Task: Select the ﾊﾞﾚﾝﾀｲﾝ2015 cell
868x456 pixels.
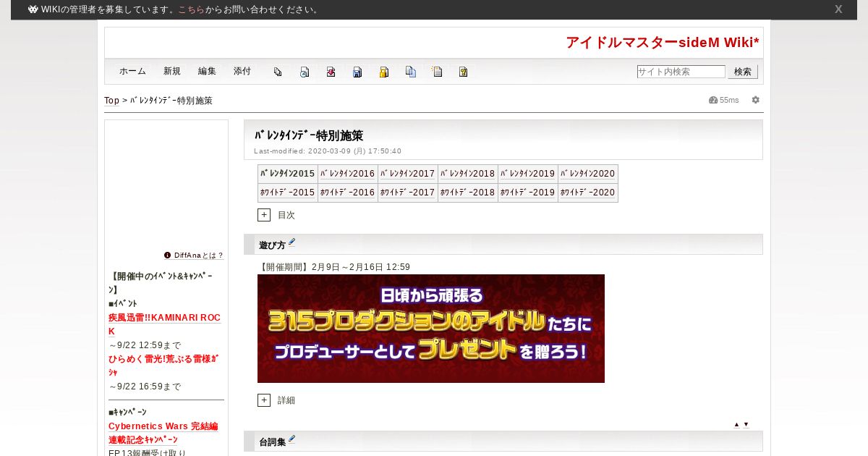Action: pos(288,174)
